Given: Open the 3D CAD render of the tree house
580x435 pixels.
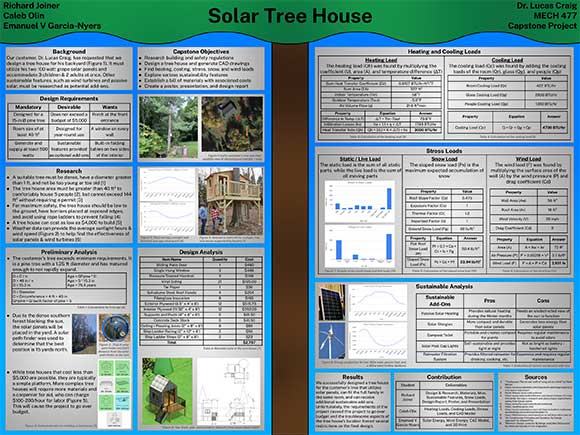Looking at the screenshot, I should (x=167, y=391).
